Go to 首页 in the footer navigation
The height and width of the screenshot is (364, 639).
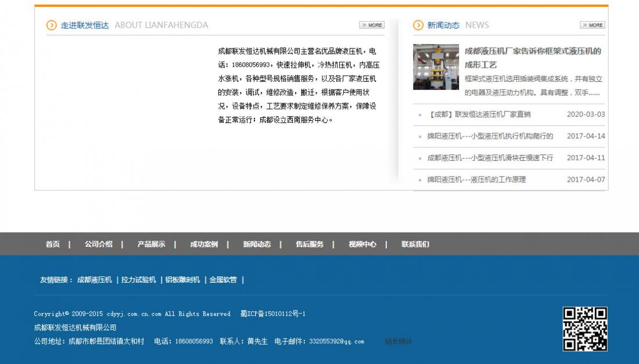(53, 244)
